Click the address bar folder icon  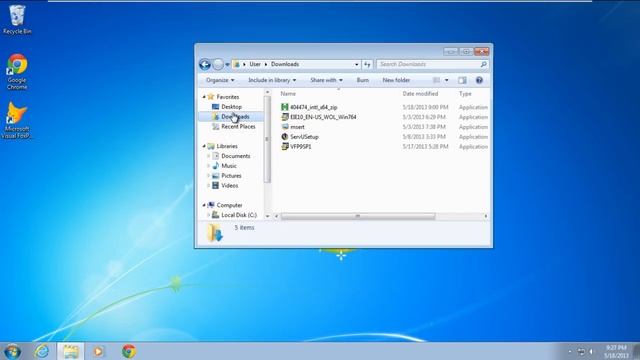coord(236,64)
